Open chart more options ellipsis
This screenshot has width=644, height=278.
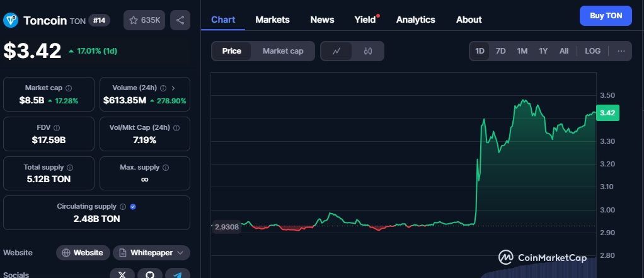point(621,51)
